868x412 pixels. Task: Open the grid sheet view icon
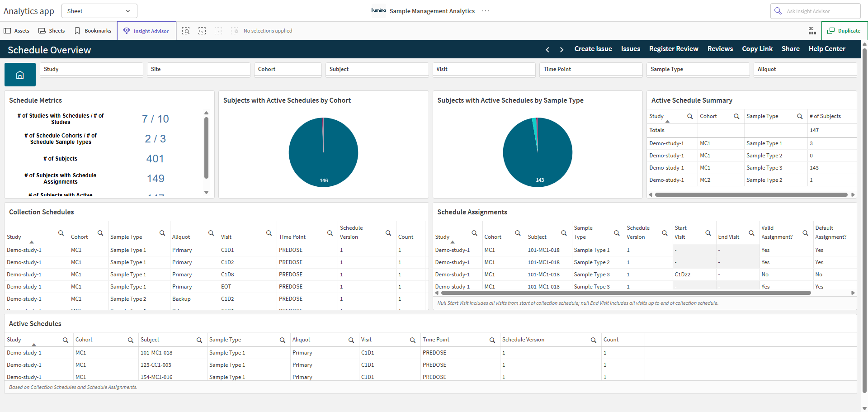812,31
